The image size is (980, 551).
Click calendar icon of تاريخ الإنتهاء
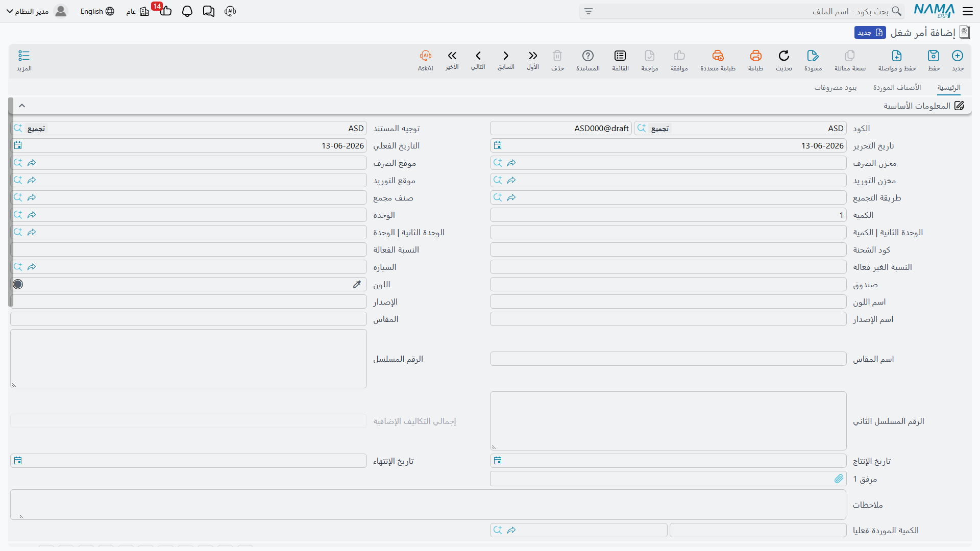(x=18, y=461)
